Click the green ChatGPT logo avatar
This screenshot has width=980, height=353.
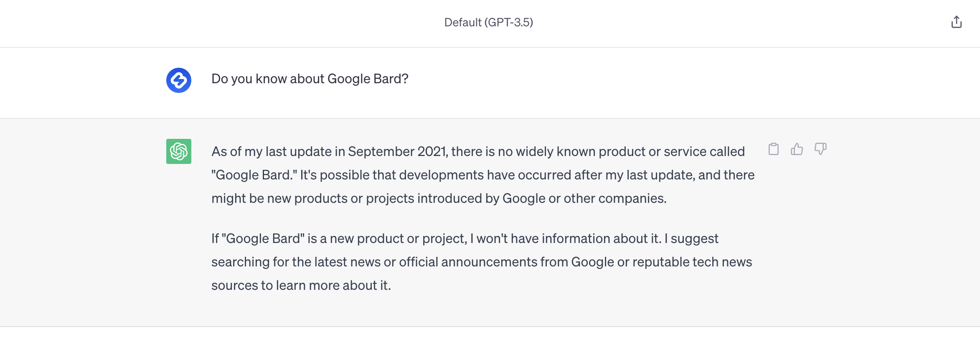pyautogui.click(x=179, y=151)
